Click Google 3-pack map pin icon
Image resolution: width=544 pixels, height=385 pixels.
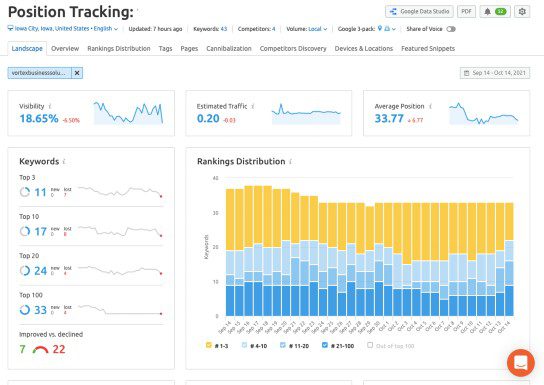point(380,28)
